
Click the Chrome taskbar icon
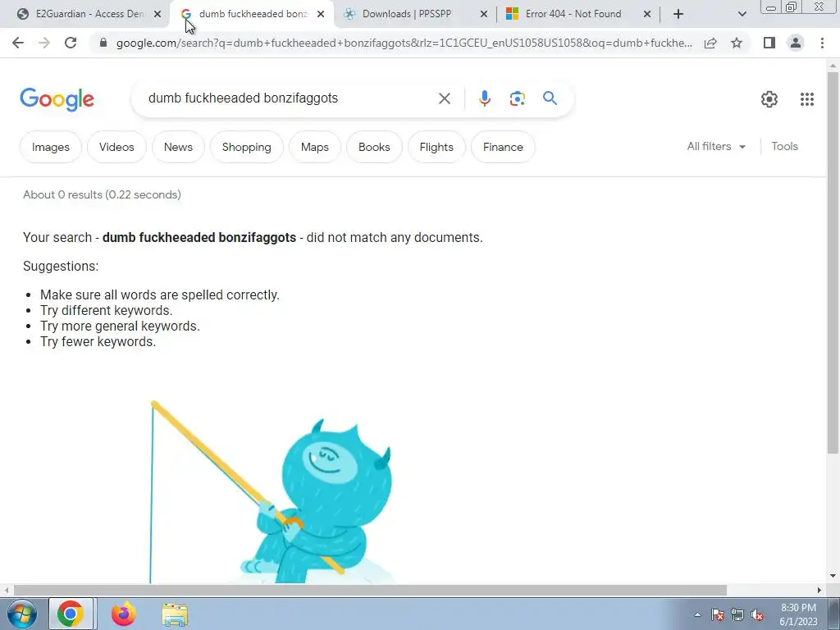tap(71, 614)
